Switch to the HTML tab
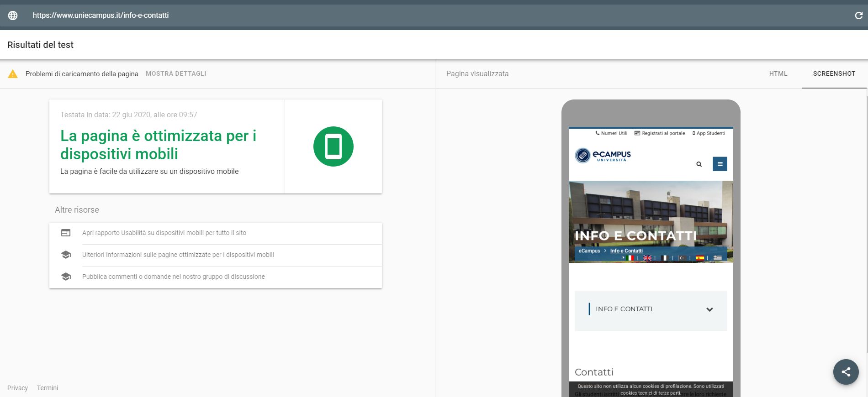The image size is (868, 397). pyautogui.click(x=778, y=73)
